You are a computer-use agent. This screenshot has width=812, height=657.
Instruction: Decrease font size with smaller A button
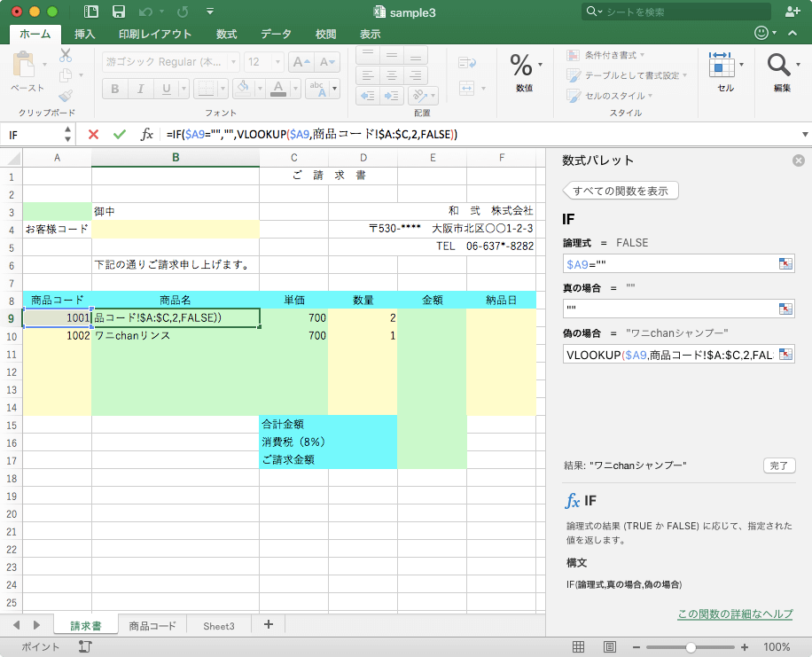tap(327, 62)
